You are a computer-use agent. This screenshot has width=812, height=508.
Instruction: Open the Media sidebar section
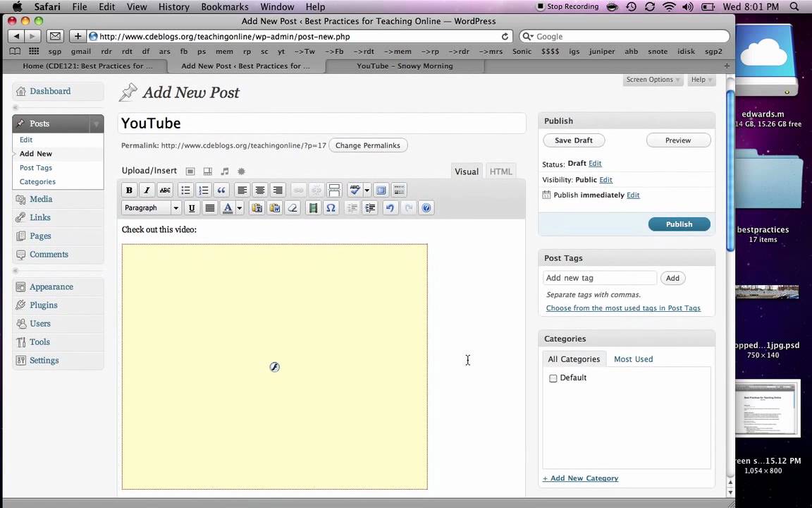pyautogui.click(x=41, y=199)
